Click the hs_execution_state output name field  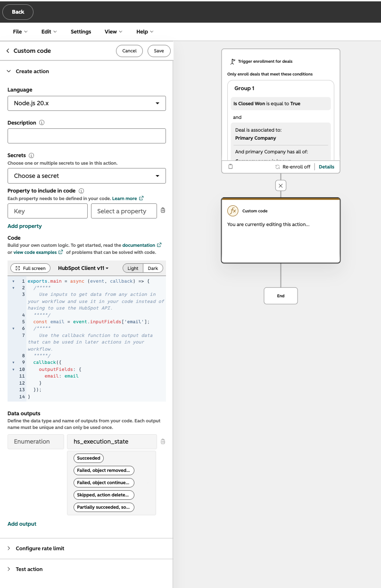pyautogui.click(x=112, y=442)
